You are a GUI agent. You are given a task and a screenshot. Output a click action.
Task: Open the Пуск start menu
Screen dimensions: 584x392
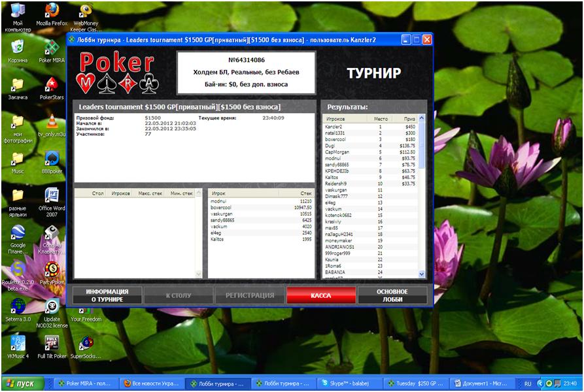(x=23, y=384)
